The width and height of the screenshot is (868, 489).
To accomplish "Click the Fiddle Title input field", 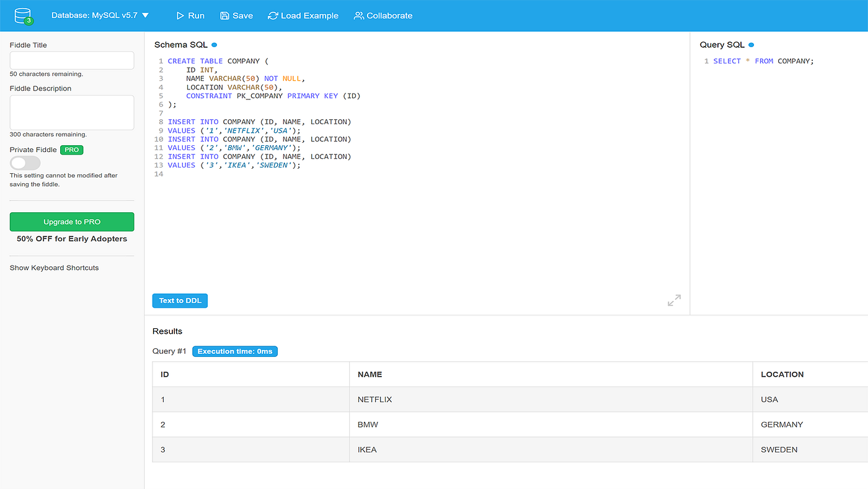I will pyautogui.click(x=71, y=60).
